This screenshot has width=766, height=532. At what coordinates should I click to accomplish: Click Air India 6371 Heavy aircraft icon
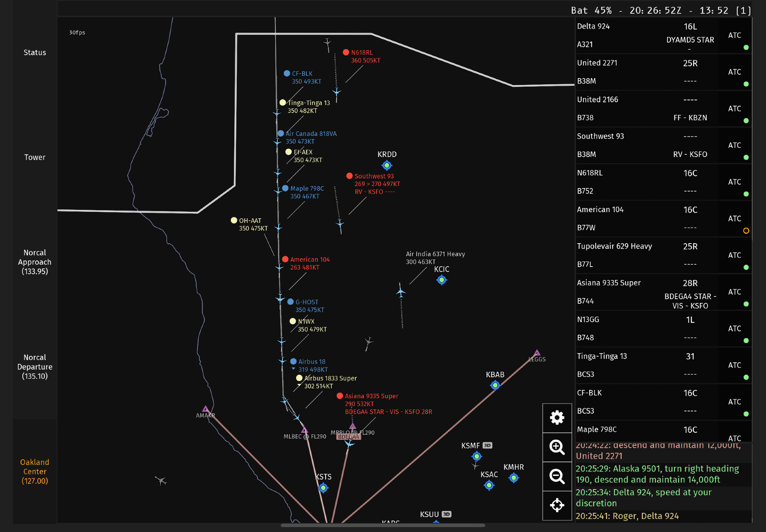(x=401, y=293)
